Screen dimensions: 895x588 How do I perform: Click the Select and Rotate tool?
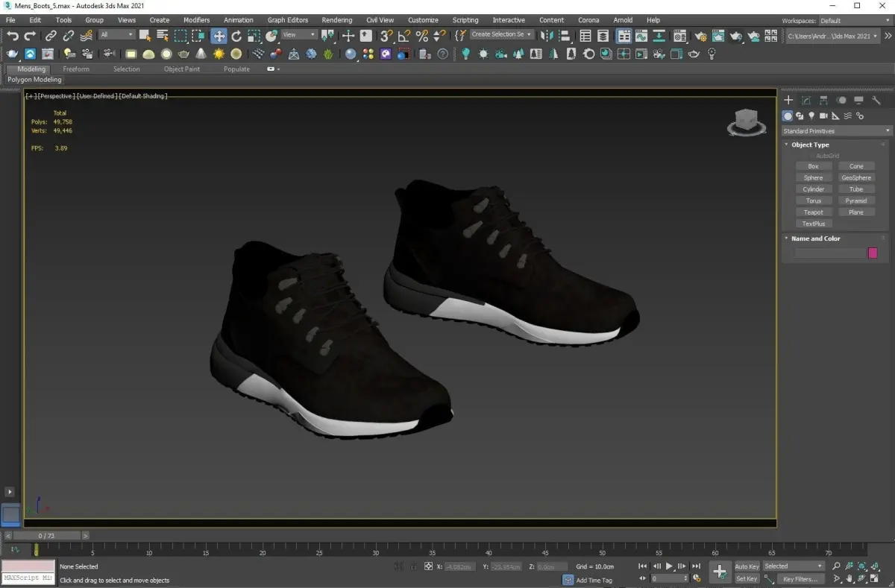click(x=236, y=36)
